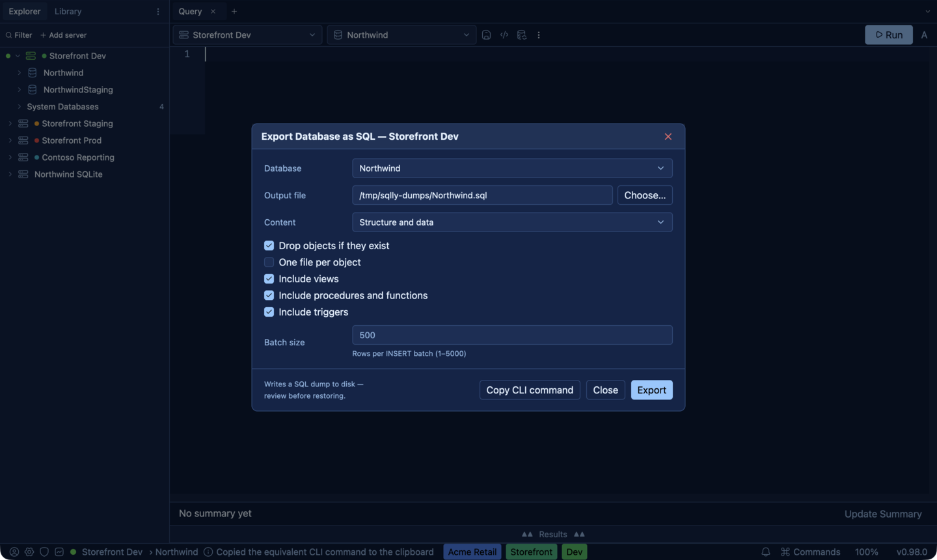Click the v0.98.0 version label

coord(912,552)
